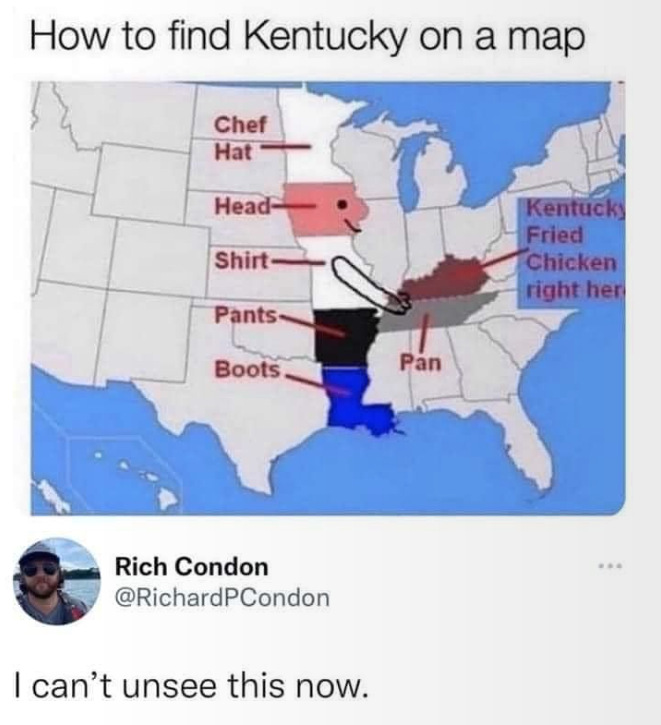Screen dimensions: 661x725
Task: Select the pink Iowa head shape
Action: coord(325,209)
